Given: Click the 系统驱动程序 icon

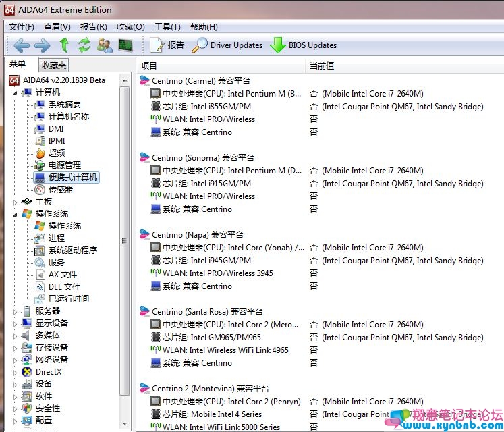Looking at the screenshot, I should pyautogui.click(x=40, y=250).
